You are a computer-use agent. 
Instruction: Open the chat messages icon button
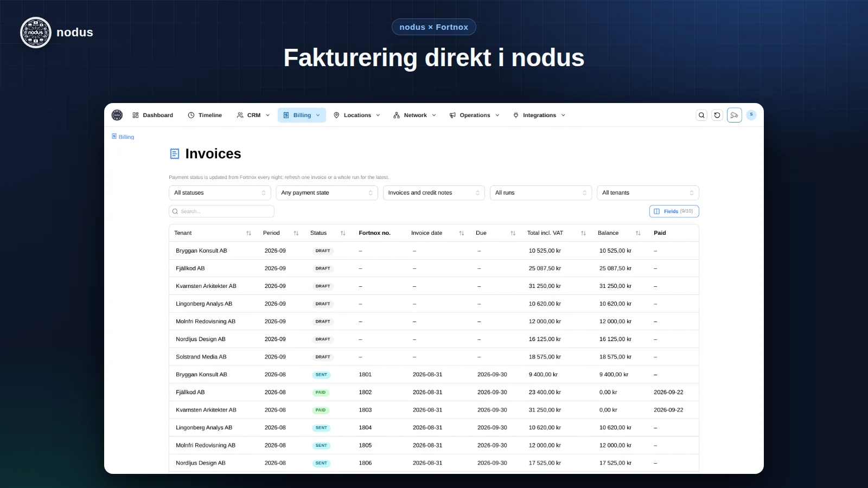tap(735, 115)
